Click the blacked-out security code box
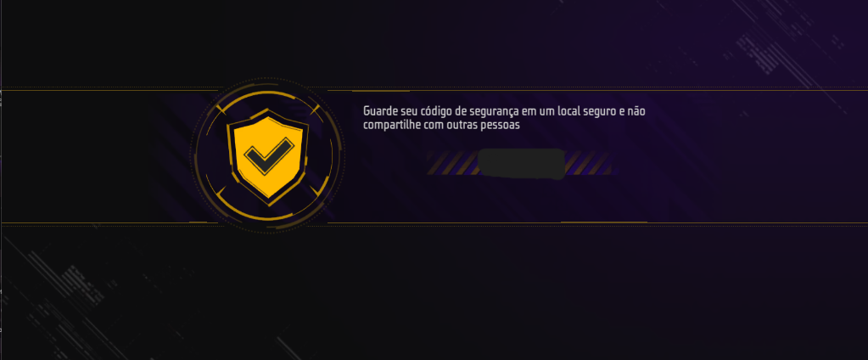This screenshot has height=360, width=868. (x=521, y=164)
